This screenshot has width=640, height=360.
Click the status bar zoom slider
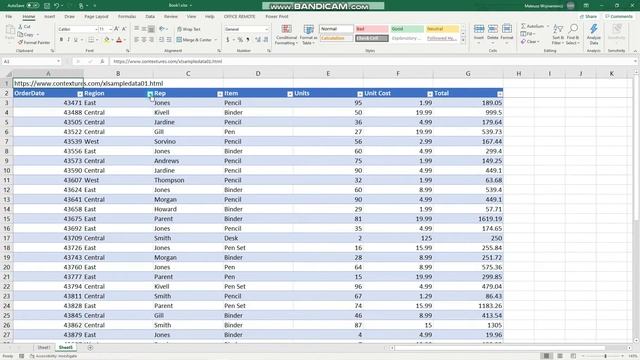click(x=605, y=356)
